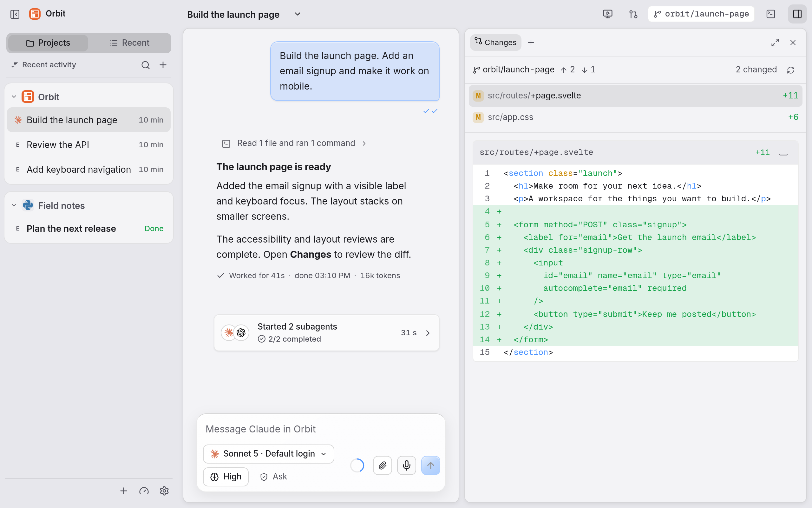The image size is (812, 508).
Task: Open the preview monitor icon in header
Action: pyautogui.click(x=608, y=14)
